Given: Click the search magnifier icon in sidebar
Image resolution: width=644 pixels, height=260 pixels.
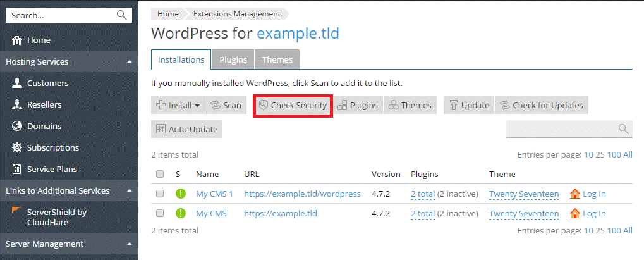Looking at the screenshot, I should coord(122,15).
